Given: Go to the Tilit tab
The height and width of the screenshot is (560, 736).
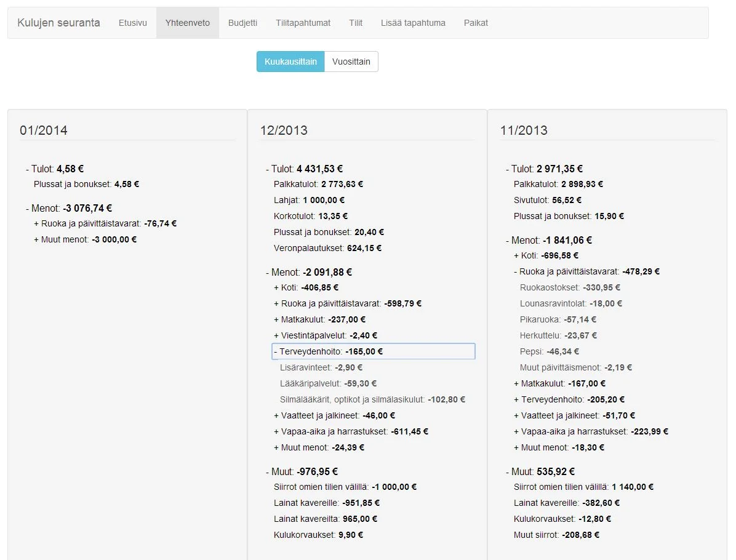Looking at the screenshot, I should 356,23.
